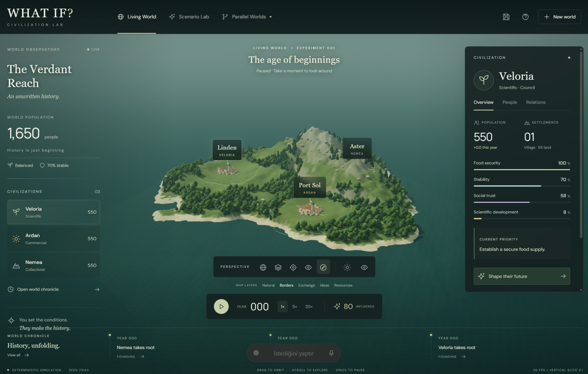588x374 pixels.
Task: Open world chronicle link
Action: pos(53,289)
